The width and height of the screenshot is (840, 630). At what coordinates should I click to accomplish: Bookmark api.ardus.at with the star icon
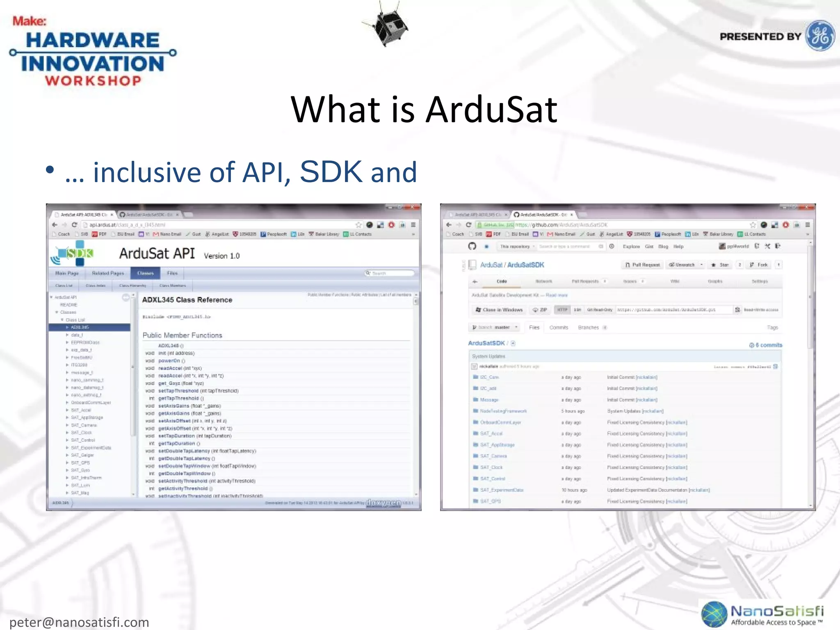(359, 225)
